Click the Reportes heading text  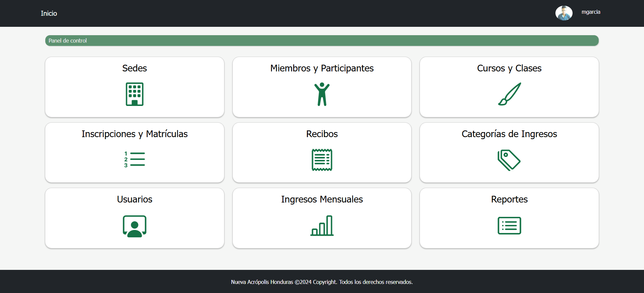pos(509,199)
